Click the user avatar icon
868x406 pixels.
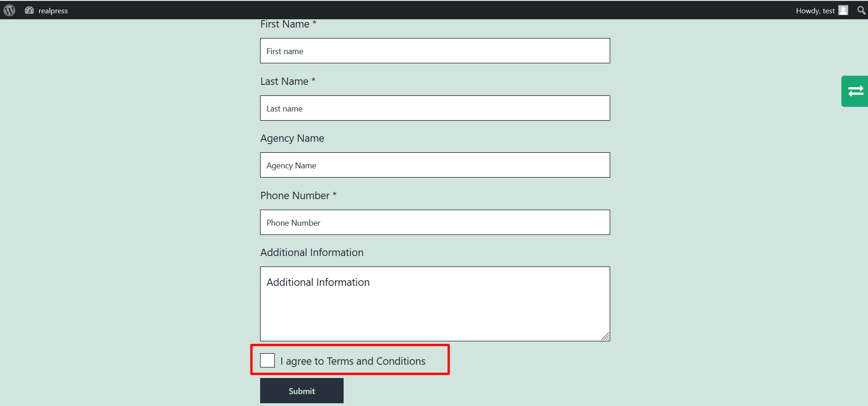843,11
